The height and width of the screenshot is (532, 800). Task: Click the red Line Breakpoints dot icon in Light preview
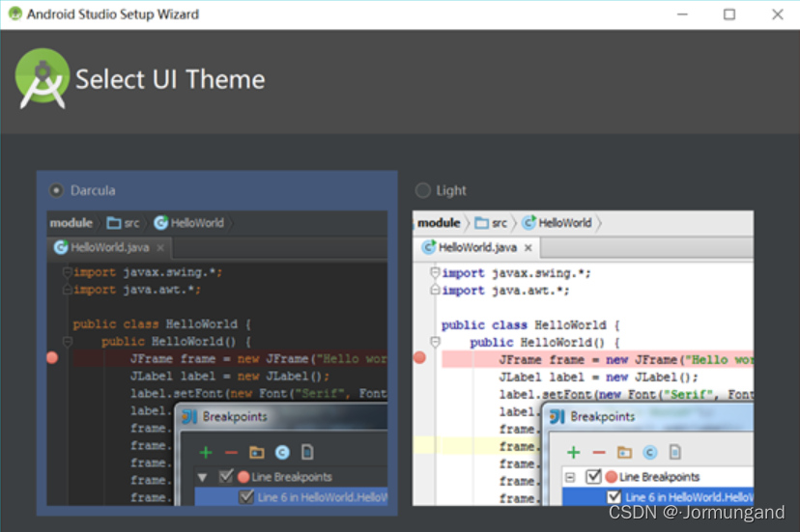click(x=612, y=477)
